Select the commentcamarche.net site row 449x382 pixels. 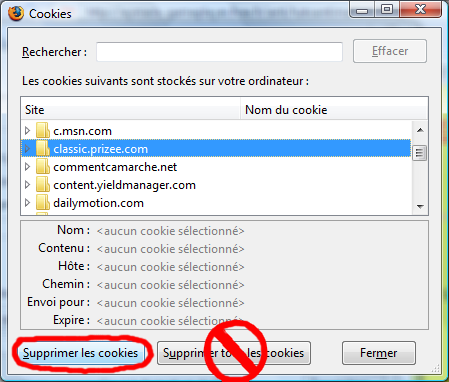pyautogui.click(x=216, y=167)
